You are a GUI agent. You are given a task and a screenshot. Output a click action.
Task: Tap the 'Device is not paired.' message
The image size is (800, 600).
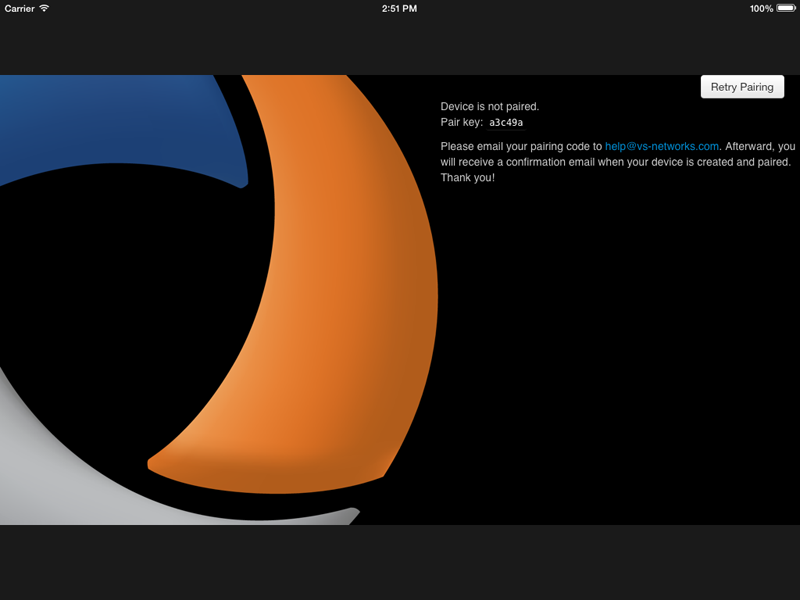tap(490, 107)
